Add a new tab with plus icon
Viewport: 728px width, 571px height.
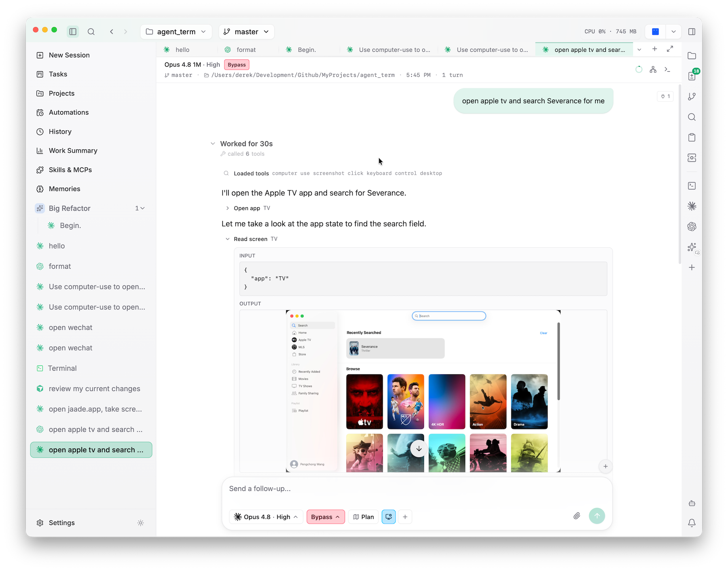(654, 49)
